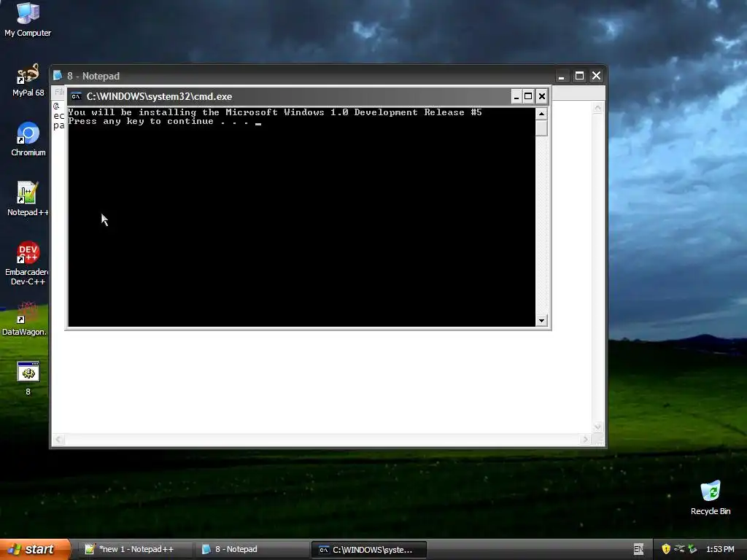The height and width of the screenshot is (560, 747).
Task: Switch to the 8 - Notepad taskbar button
Action: tap(253, 549)
